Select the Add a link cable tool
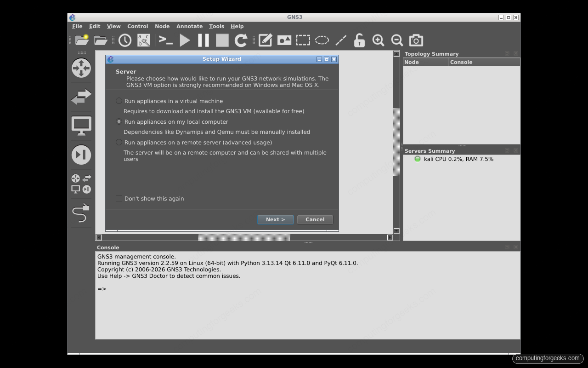This screenshot has width=588, height=368. coord(81,213)
